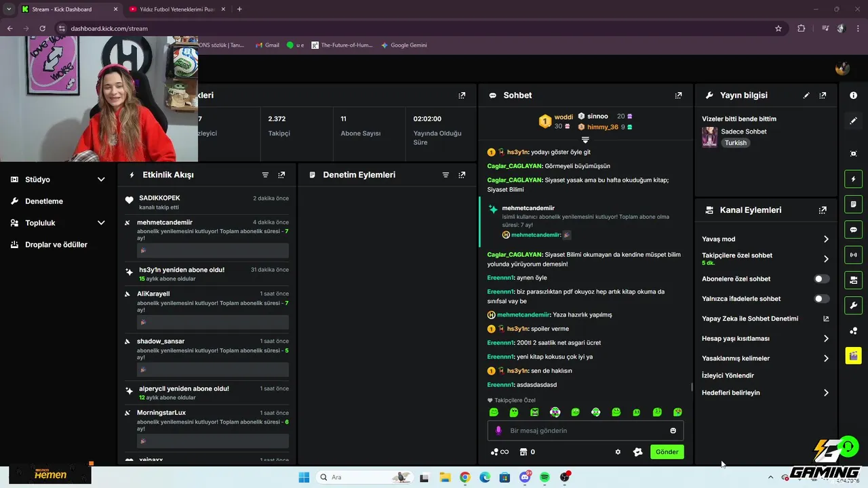The width and height of the screenshot is (868, 488).
Task: Open Windows Start menu
Action: tap(304, 477)
